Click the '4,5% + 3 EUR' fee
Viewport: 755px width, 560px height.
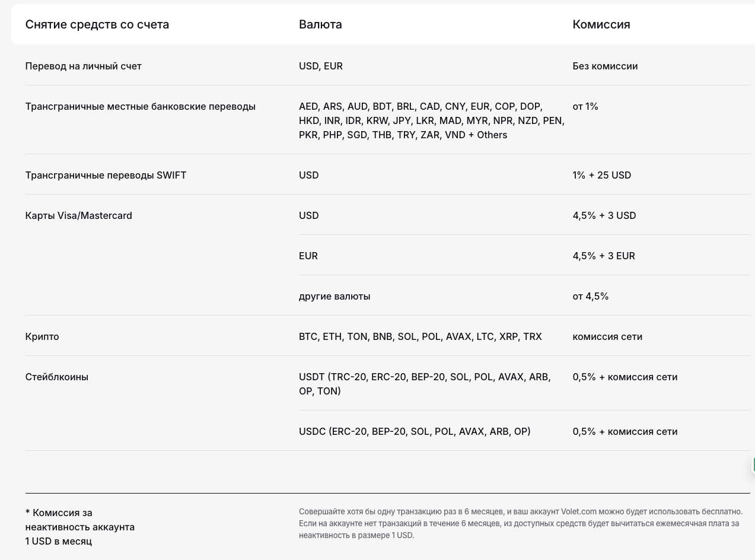pyautogui.click(x=603, y=256)
